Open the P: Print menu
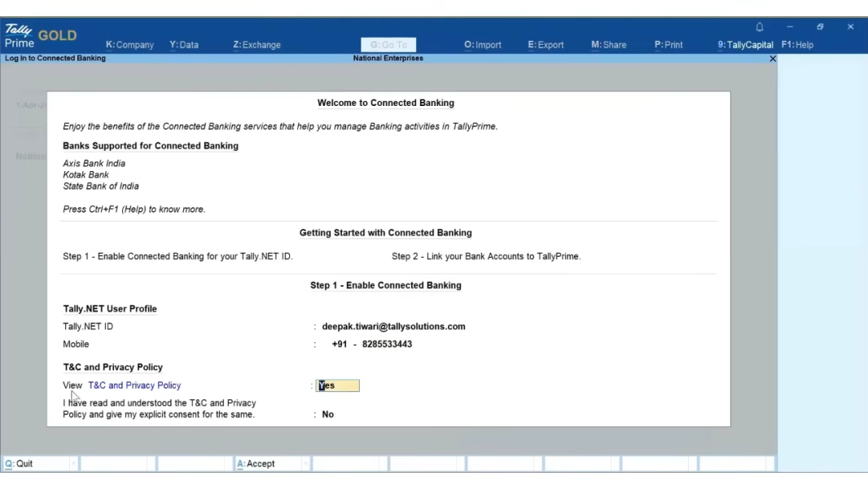 [669, 45]
